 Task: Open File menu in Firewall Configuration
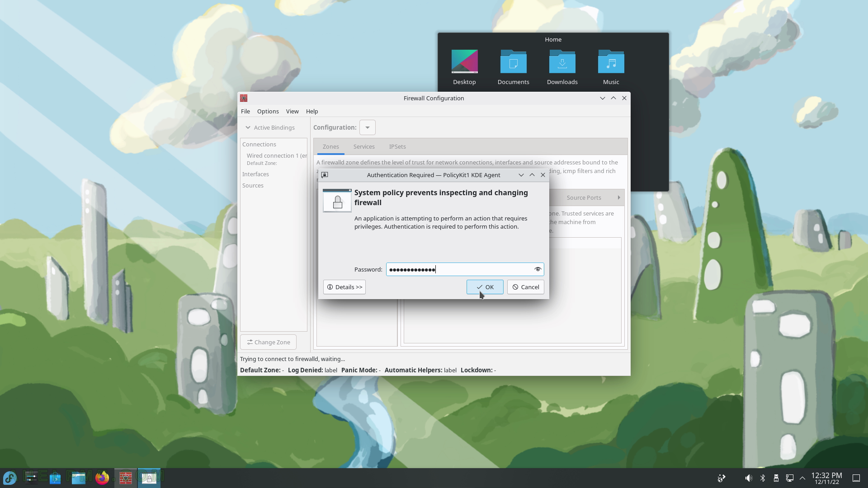(245, 111)
